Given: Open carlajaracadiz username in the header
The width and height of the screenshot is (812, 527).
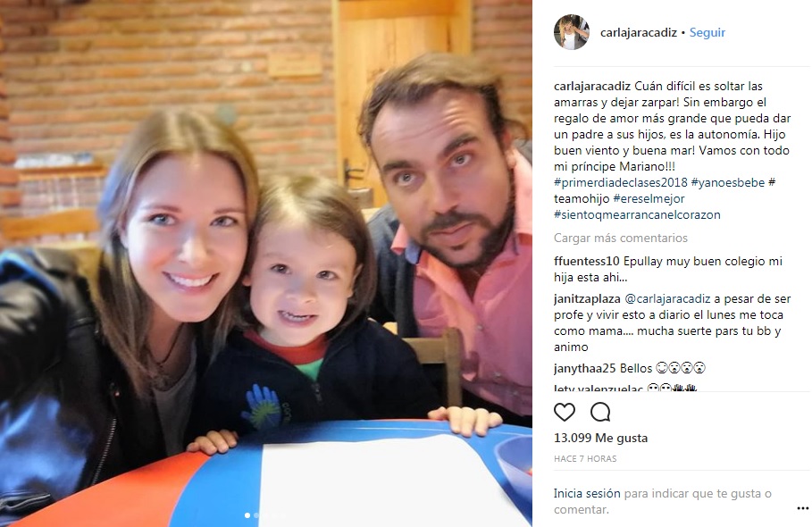Looking at the screenshot, I should click(x=639, y=32).
